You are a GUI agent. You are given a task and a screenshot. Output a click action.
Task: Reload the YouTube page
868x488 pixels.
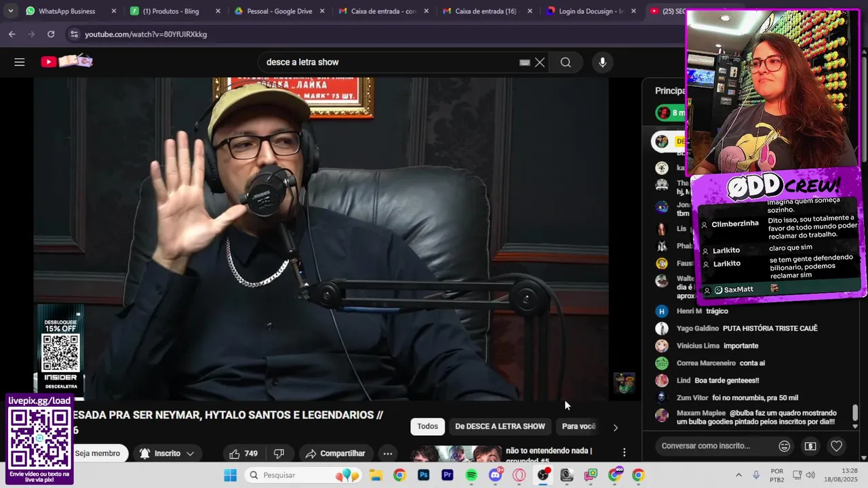pos(51,34)
